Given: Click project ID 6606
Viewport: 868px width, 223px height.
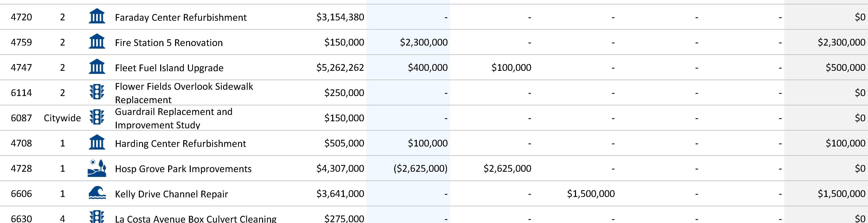Looking at the screenshot, I should (x=21, y=194).
